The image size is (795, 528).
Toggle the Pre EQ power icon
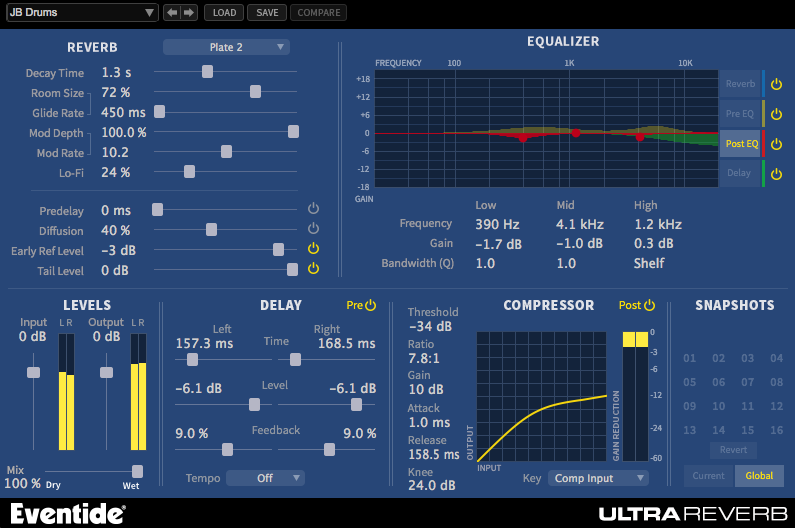776,114
